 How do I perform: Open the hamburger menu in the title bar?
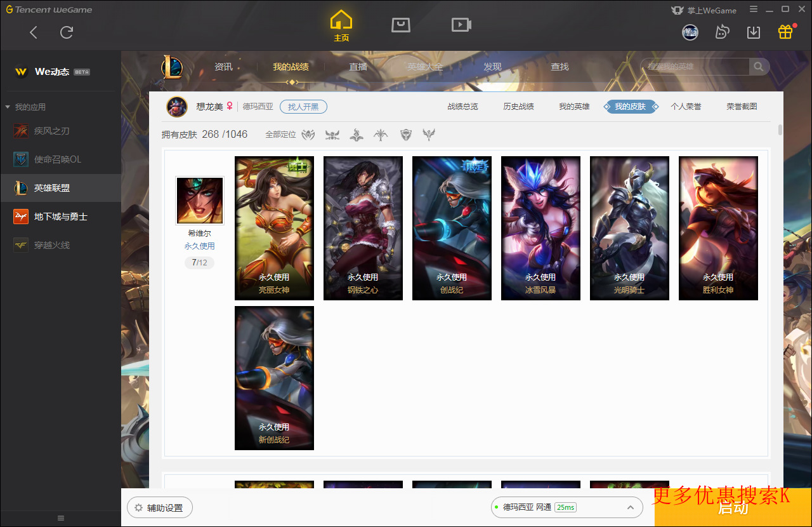tap(754, 9)
